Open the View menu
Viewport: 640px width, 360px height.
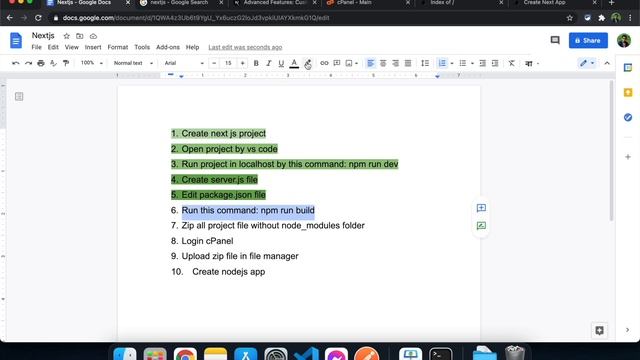tap(71, 47)
